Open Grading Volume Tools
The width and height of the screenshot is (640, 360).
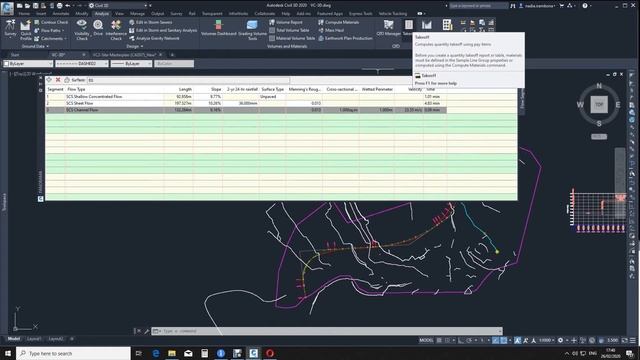pos(252,30)
